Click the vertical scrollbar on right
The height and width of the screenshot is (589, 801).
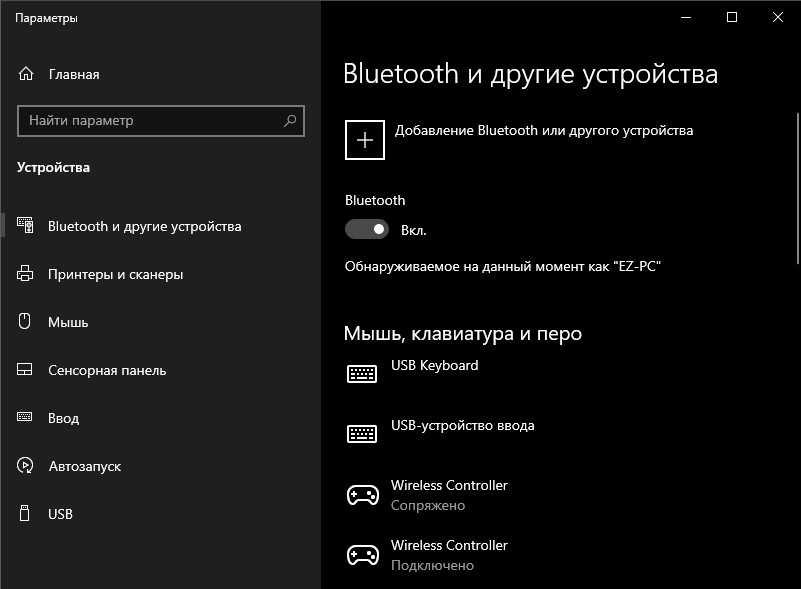tap(797, 189)
